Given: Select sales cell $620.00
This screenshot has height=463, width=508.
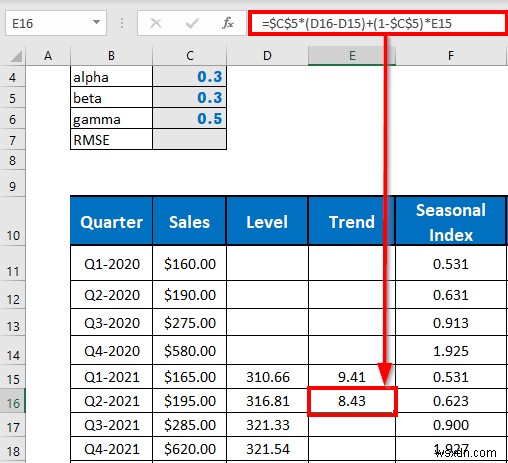Looking at the screenshot, I should (x=189, y=449).
